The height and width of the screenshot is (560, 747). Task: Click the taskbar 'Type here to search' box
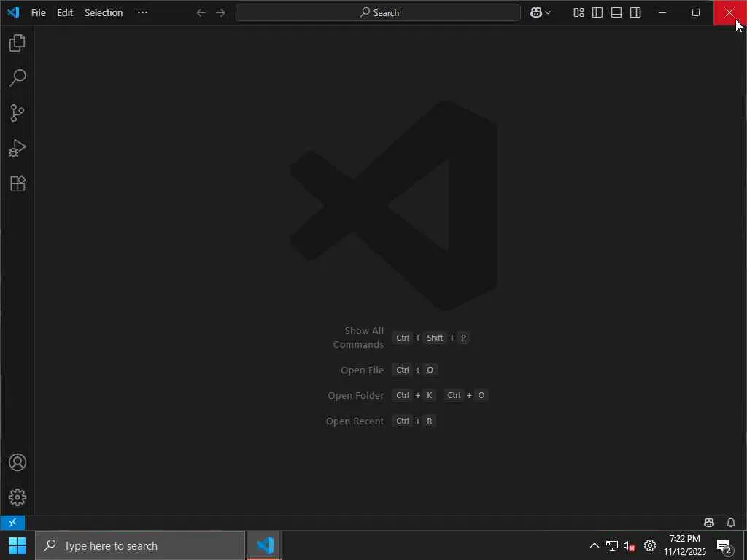click(x=140, y=545)
